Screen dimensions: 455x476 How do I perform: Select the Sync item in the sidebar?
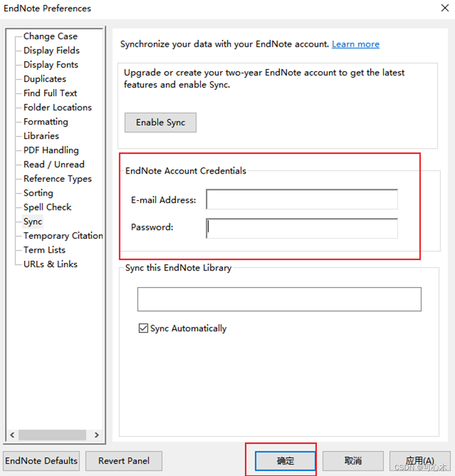click(x=33, y=222)
